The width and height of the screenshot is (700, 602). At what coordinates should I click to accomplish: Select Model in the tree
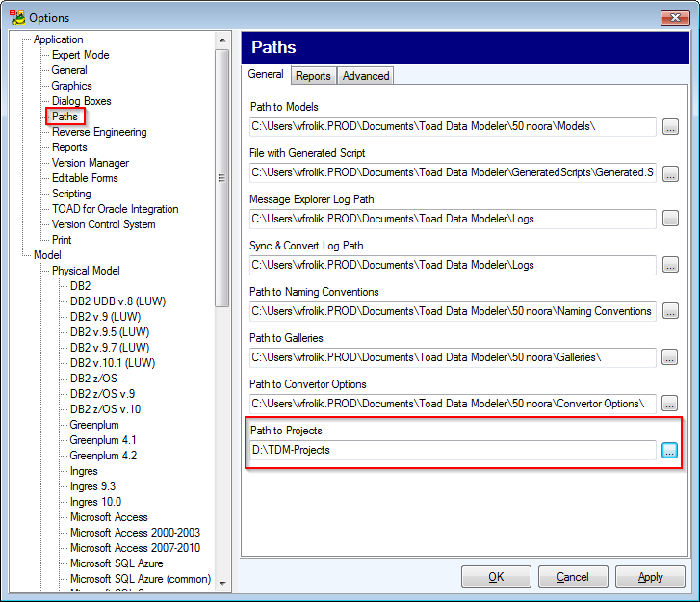tap(47, 255)
